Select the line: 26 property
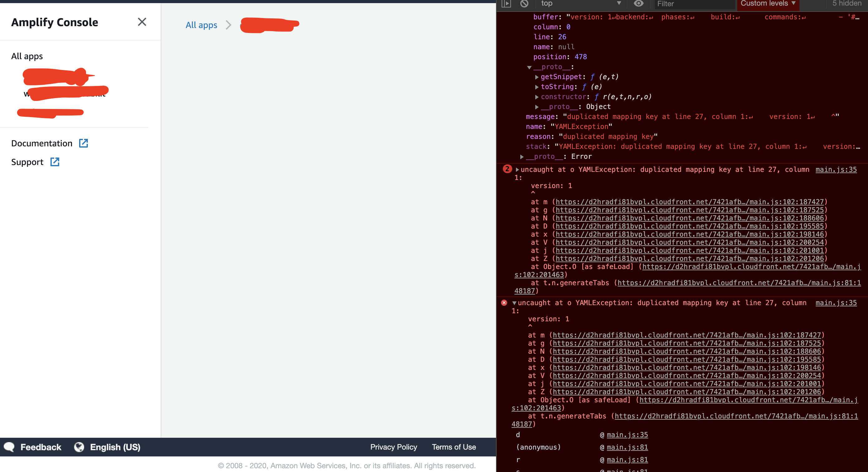This screenshot has height=472, width=868. 550,37
